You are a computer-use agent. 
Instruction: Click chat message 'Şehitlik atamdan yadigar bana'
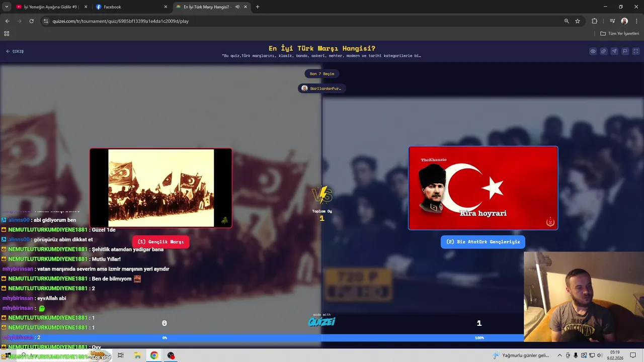128,249
